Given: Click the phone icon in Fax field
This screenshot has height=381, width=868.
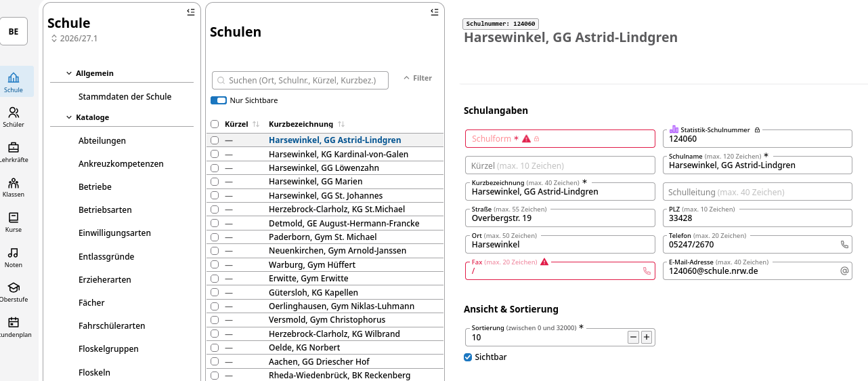Looking at the screenshot, I should [x=647, y=270].
